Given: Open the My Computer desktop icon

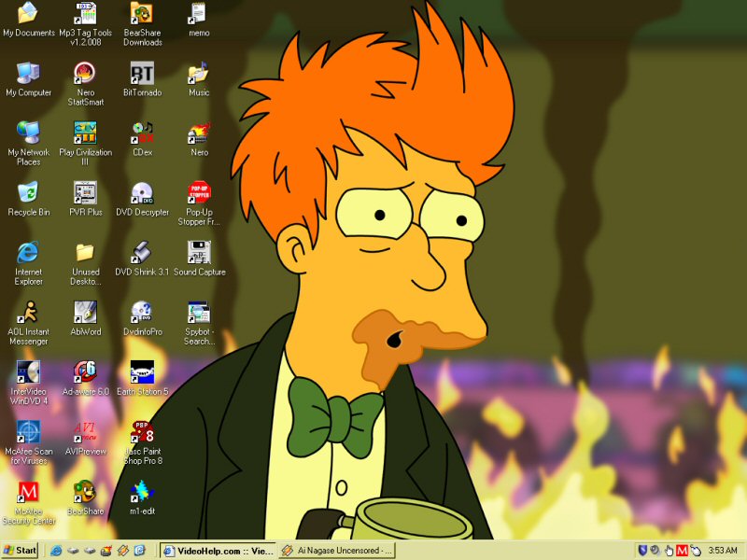Looking at the screenshot, I should (28, 79).
